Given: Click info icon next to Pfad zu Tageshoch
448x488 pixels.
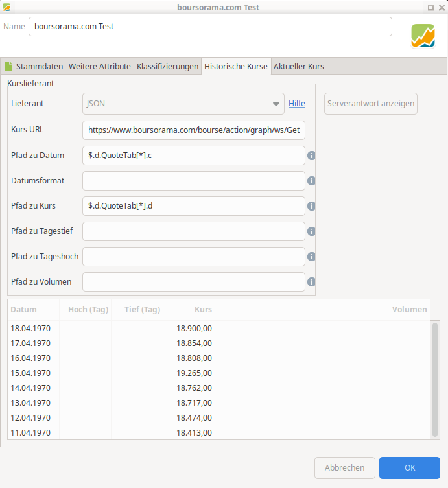Looking at the screenshot, I should click(x=311, y=257).
